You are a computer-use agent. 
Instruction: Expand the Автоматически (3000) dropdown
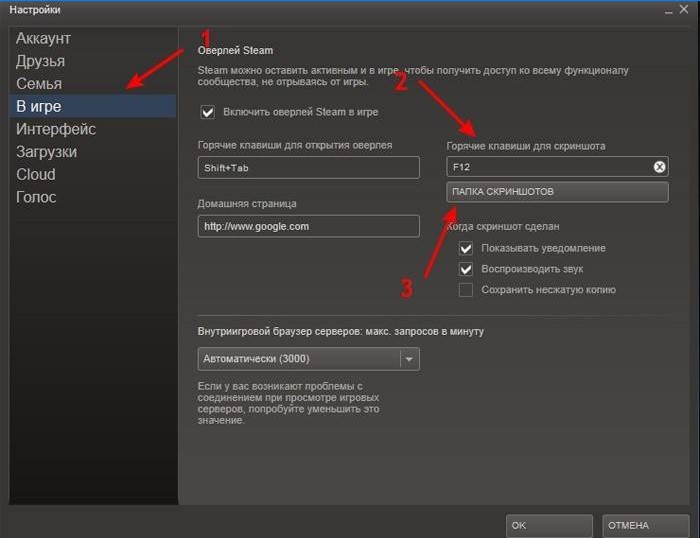pyautogui.click(x=308, y=359)
